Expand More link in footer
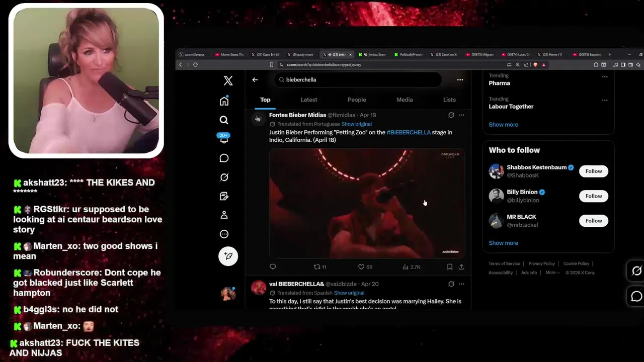 pos(552,273)
